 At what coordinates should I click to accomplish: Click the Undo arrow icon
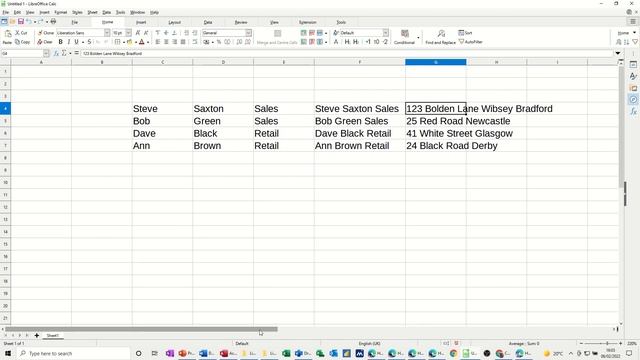(29, 22)
